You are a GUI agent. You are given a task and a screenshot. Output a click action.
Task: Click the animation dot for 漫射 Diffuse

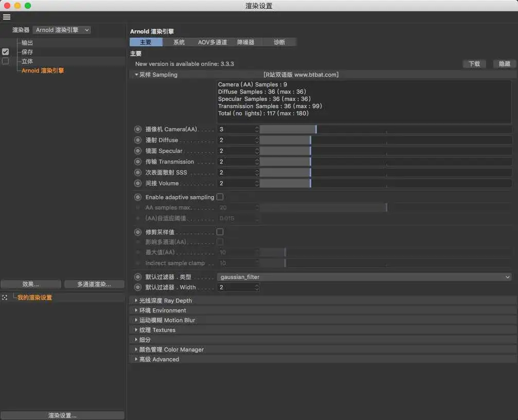pos(138,140)
